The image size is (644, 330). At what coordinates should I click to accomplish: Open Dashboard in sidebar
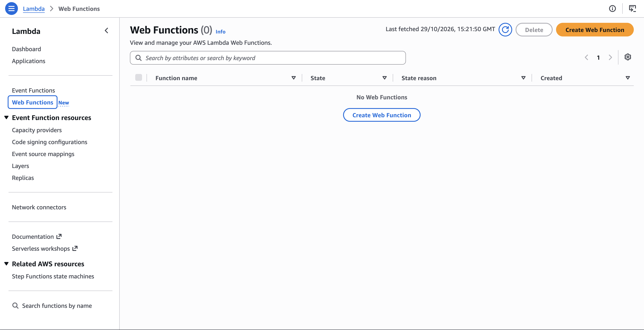[x=26, y=49]
